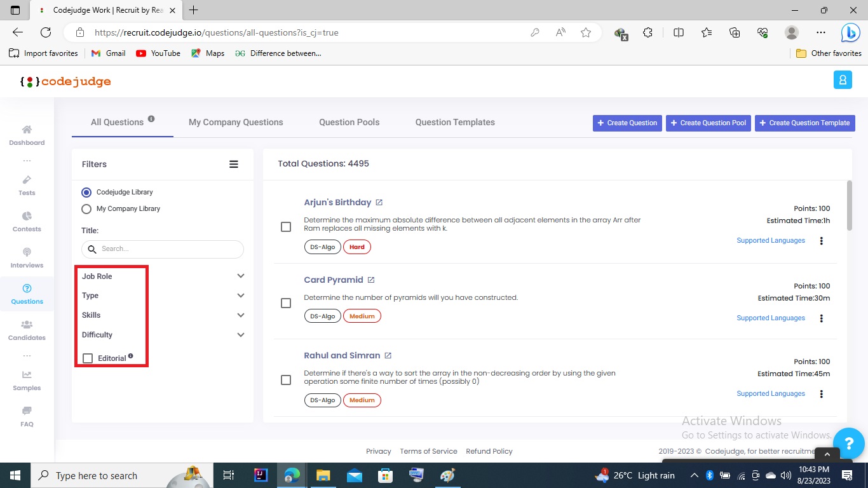Open the kebab menu on Arjun's Birthday question
Screen dimensions: 868x488
click(x=821, y=240)
